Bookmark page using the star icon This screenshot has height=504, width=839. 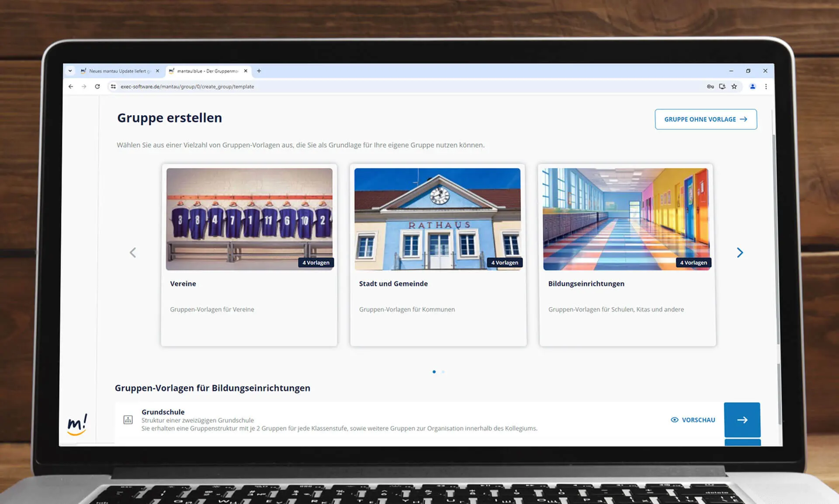734,86
